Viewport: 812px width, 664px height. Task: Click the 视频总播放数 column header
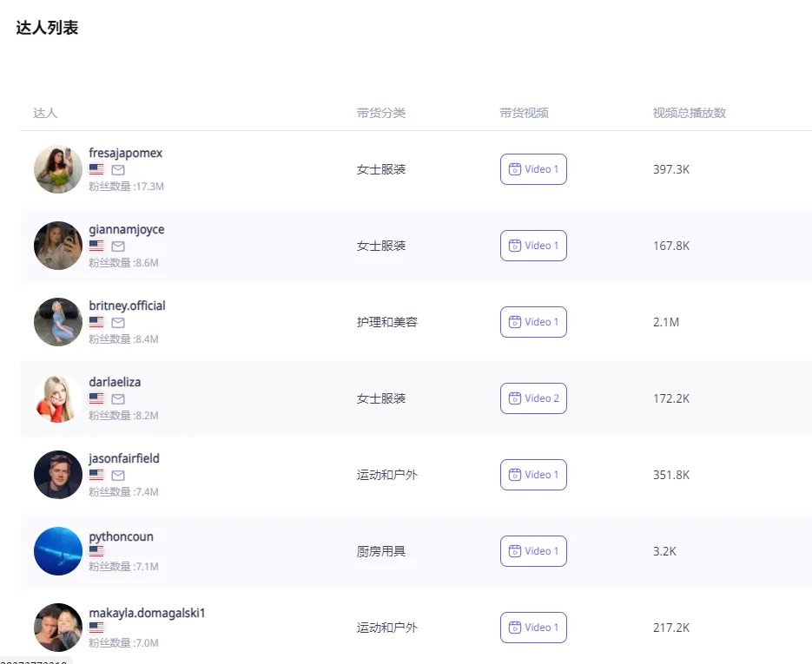684,113
